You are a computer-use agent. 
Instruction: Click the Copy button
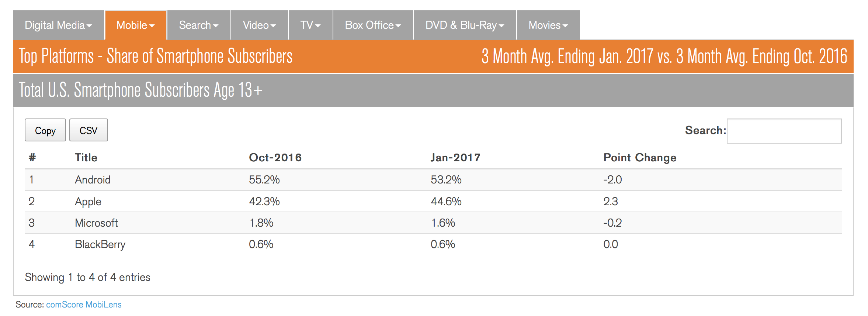[45, 130]
